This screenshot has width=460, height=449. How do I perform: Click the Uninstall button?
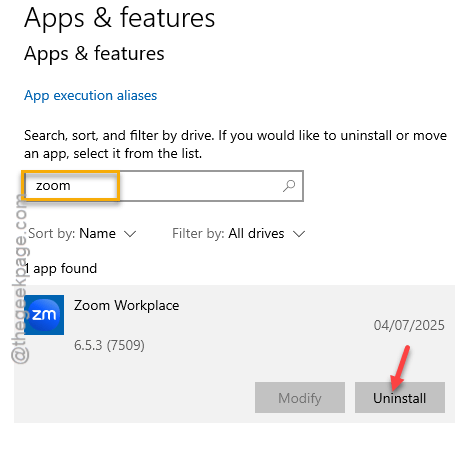pos(400,397)
